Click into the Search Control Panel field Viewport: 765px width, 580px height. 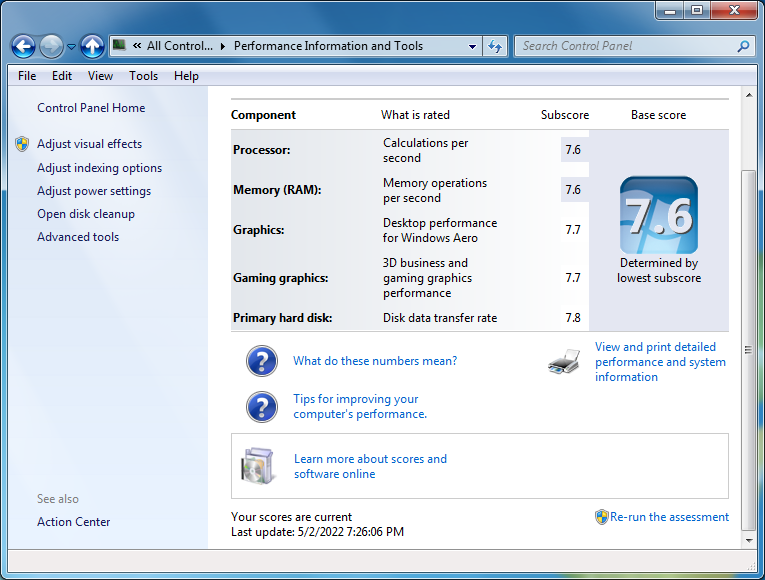tap(625, 46)
